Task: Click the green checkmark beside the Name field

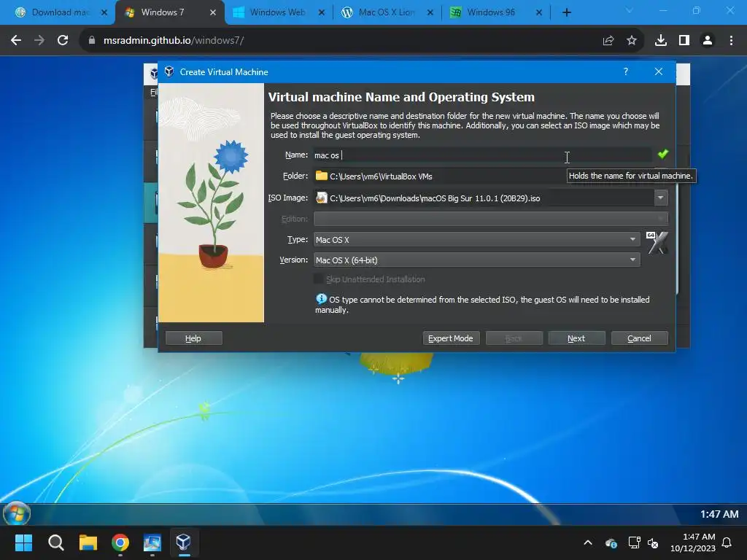Action: (662, 154)
